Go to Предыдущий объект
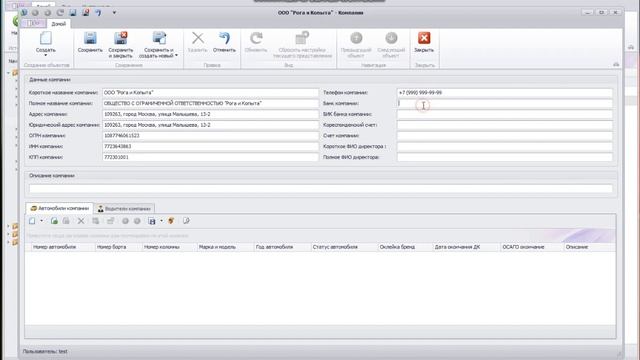Viewport: 640px width, 360px height. 356,44
